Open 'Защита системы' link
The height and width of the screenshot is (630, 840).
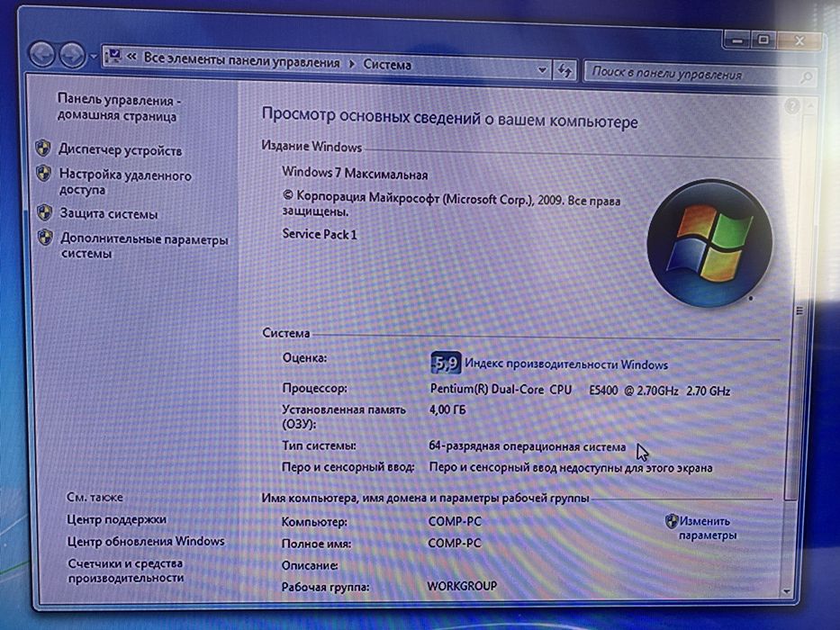click(109, 214)
